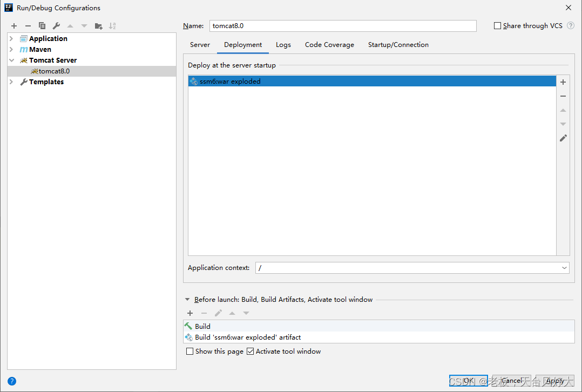This screenshot has width=582, height=392.
Task: Open Application context dropdown
Action: point(564,268)
